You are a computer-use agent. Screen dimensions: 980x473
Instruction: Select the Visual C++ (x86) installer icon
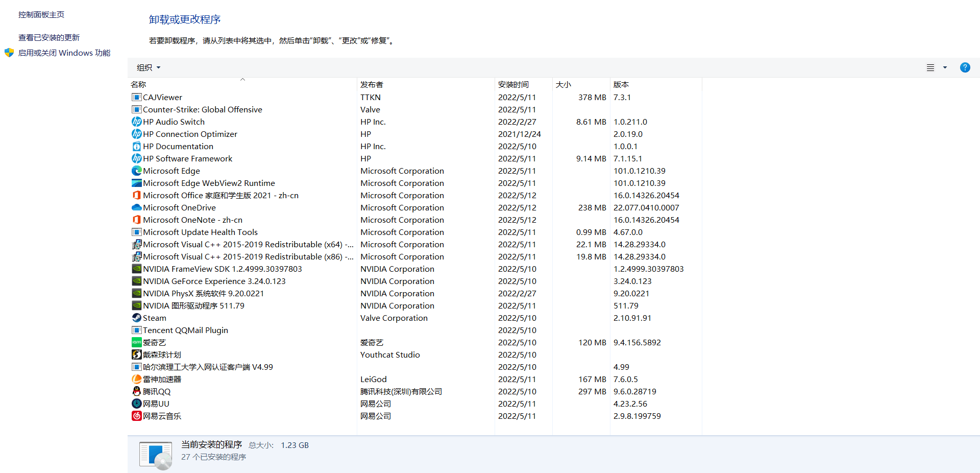pos(136,256)
